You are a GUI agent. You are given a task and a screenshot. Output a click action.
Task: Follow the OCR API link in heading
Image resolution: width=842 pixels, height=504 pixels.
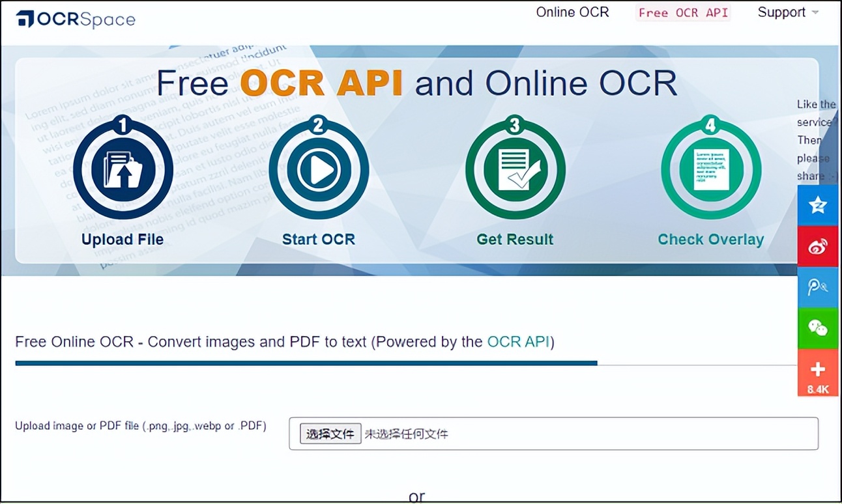click(x=518, y=342)
